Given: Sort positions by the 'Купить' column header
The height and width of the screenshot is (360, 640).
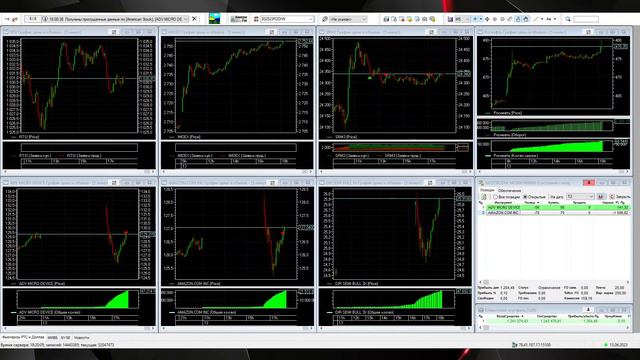Looking at the screenshot, I should [553, 202].
